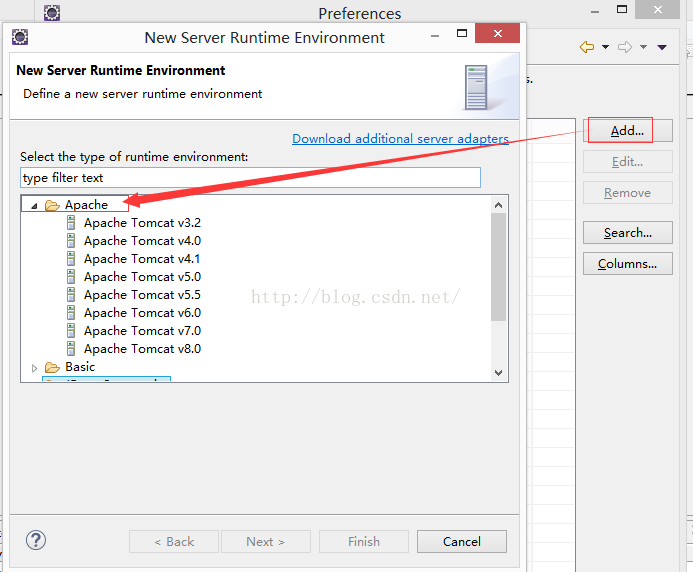
Task: Maximize the New Server Runtime Environment dialog
Action: click(462, 34)
